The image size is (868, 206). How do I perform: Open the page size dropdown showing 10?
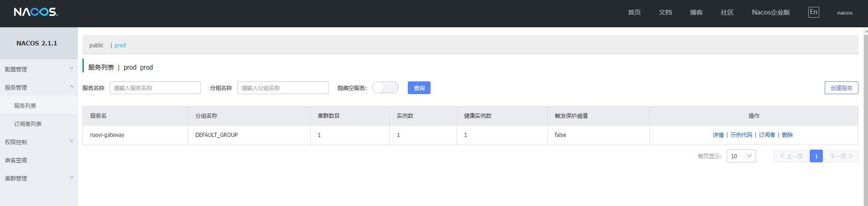point(741,156)
